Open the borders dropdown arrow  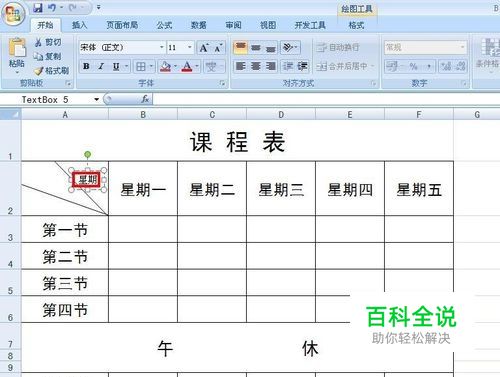coord(151,67)
